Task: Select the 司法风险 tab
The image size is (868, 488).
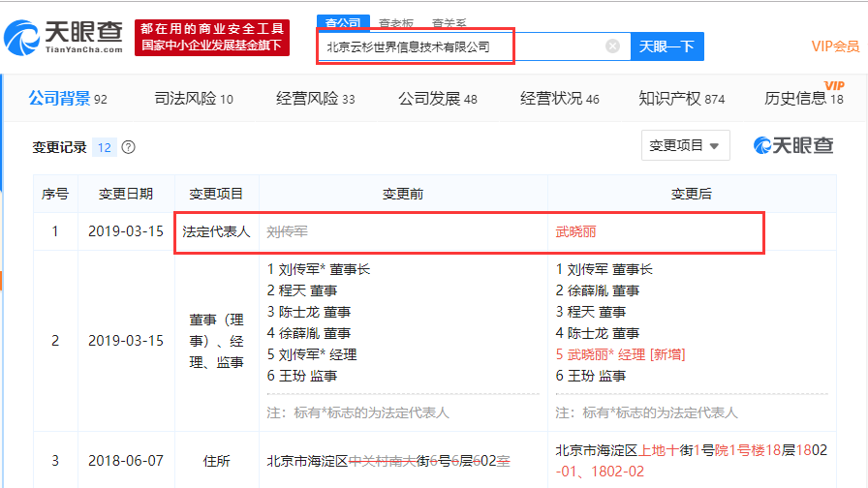Action: click(194, 99)
